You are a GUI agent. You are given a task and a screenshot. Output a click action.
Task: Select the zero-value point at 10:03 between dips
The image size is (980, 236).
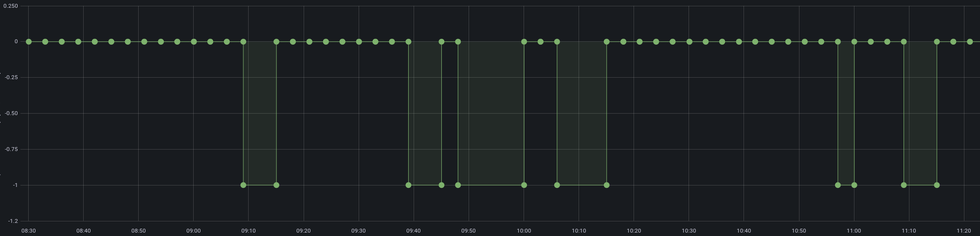[x=541, y=42]
